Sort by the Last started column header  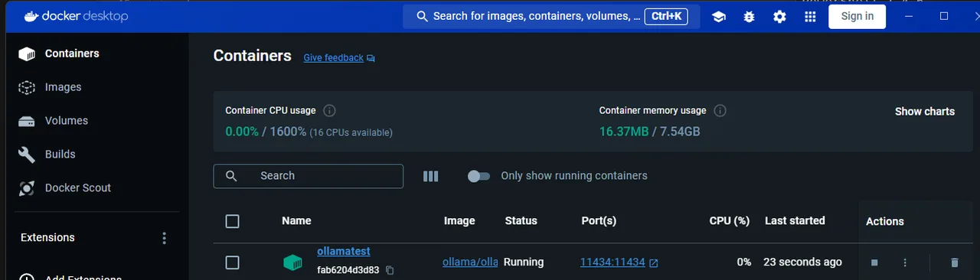795,220
